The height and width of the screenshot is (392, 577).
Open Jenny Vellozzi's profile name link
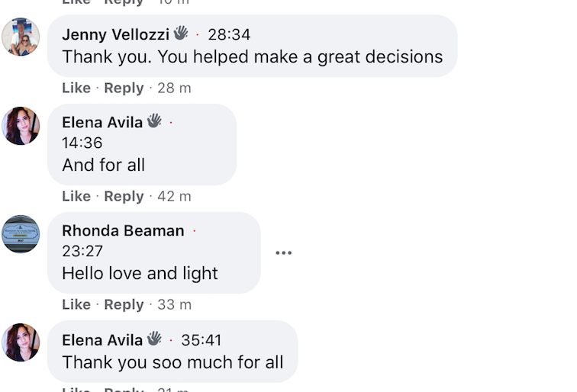pyautogui.click(x=115, y=34)
